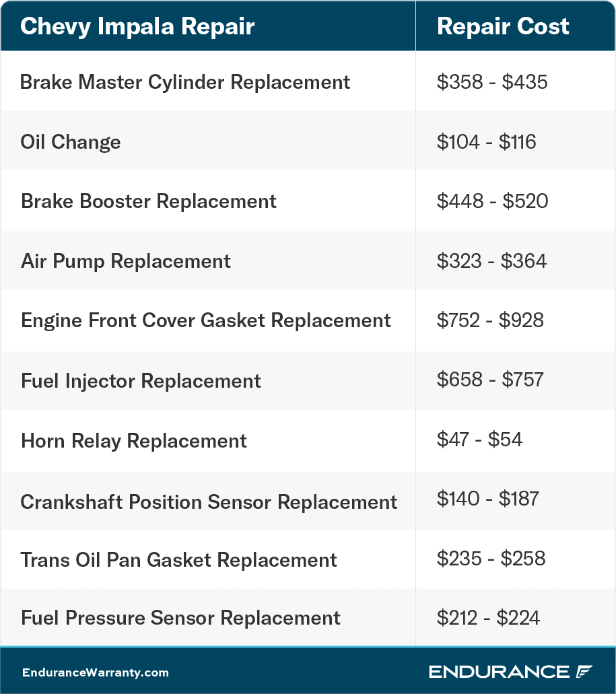Click the Endurance logo wing icon
The height and width of the screenshot is (694, 616).
584,671
